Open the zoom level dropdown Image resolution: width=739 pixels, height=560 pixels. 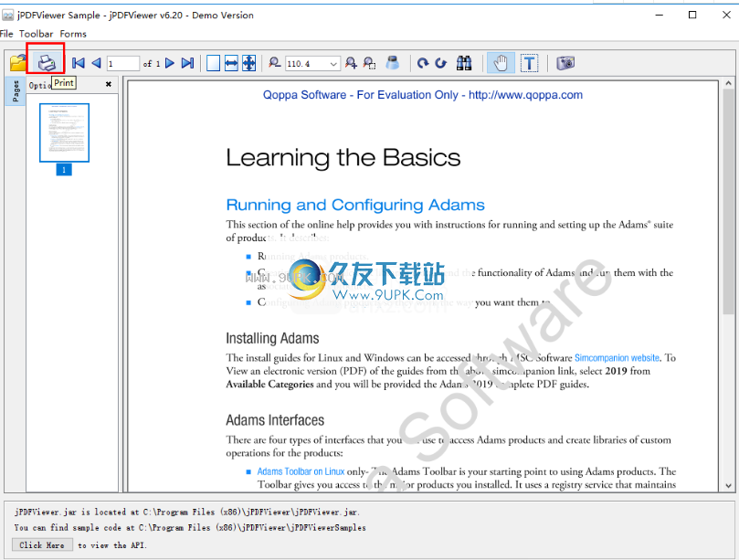(x=333, y=64)
